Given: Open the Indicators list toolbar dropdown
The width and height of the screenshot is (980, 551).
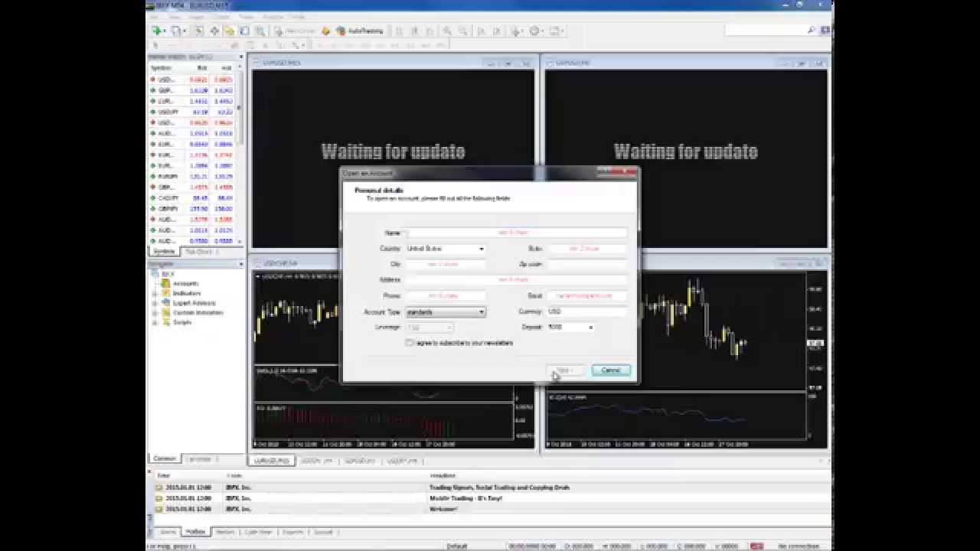Looking at the screenshot, I should click(517, 31).
